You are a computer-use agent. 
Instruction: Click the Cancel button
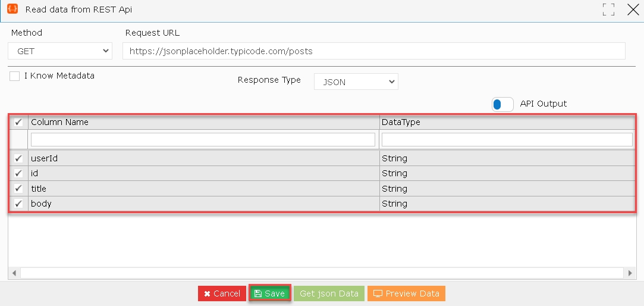point(222,293)
